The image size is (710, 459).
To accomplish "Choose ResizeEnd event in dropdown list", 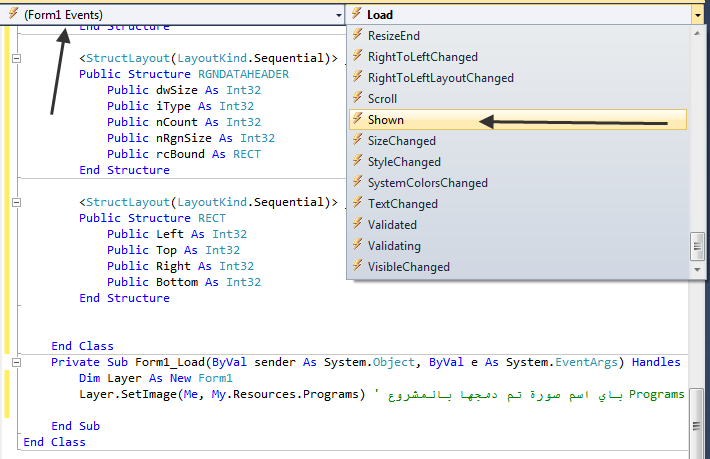I will pyautogui.click(x=396, y=36).
